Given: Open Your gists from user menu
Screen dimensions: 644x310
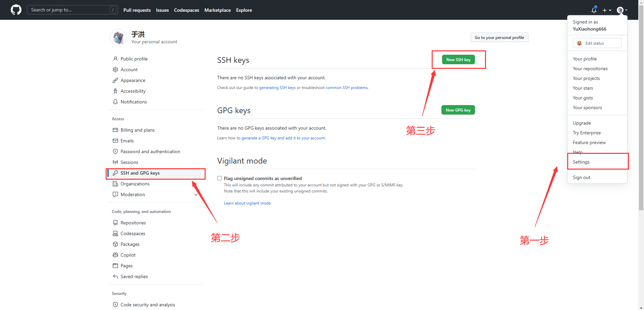Looking at the screenshot, I should pos(597,98).
